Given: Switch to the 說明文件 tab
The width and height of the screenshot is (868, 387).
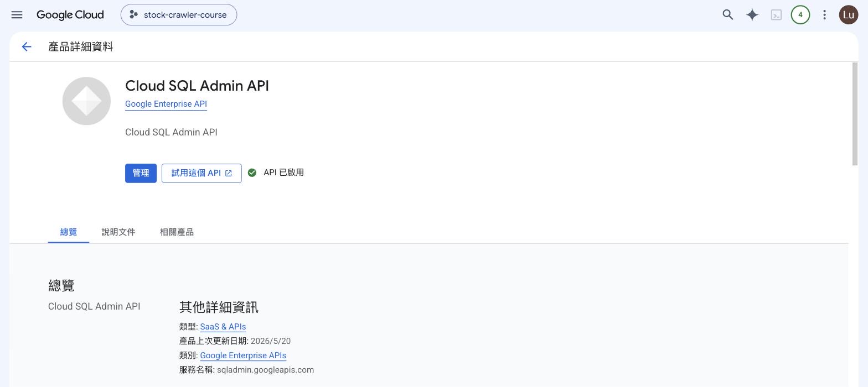Looking at the screenshot, I should 118,232.
